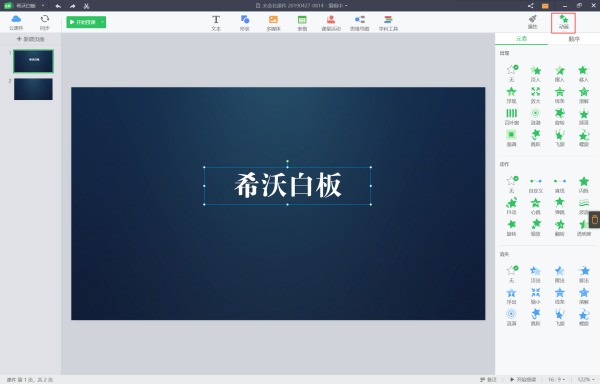Viewport: 600px width, 384px height.
Task: Apply 心跳 heartbeat action animation
Action: [x=535, y=206]
